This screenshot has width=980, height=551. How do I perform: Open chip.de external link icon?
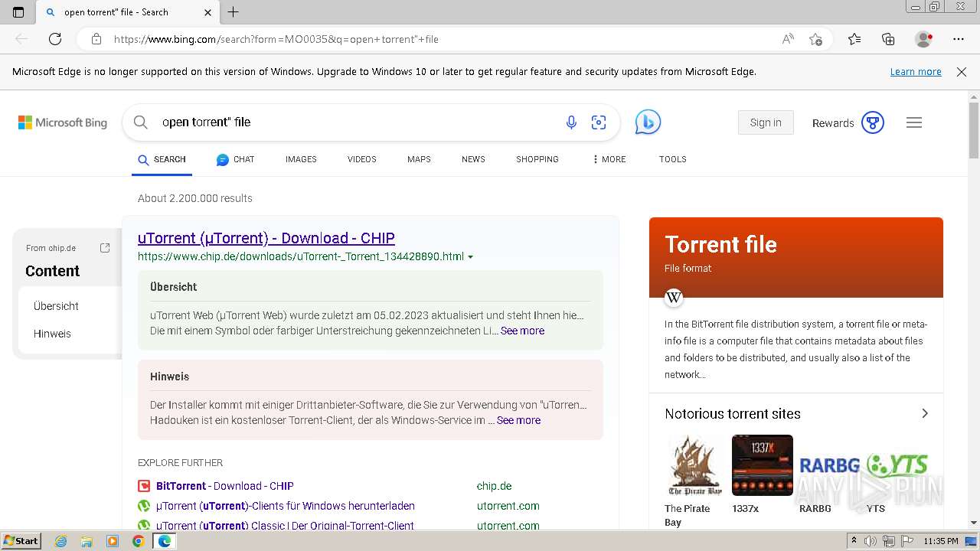point(105,248)
